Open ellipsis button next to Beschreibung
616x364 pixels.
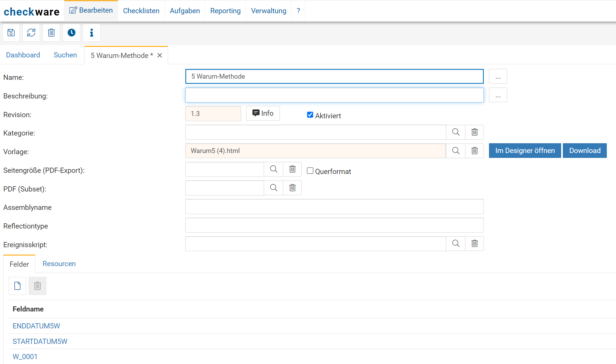click(x=498, y=95)
